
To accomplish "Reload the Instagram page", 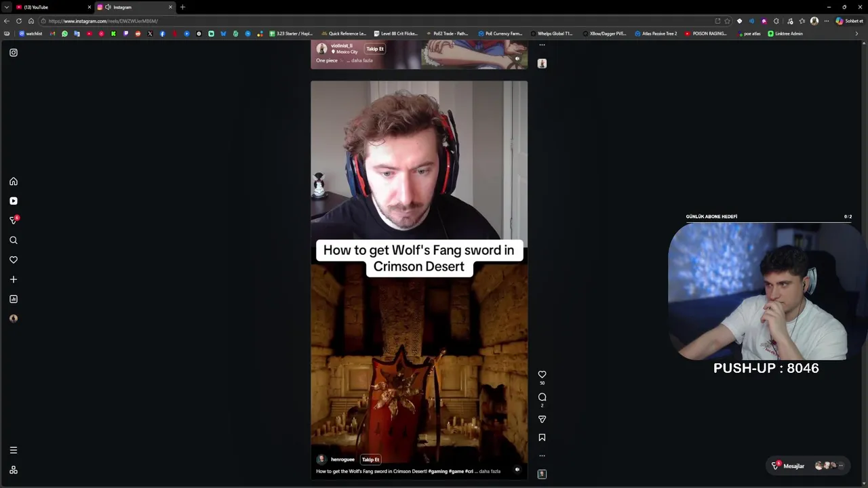I will [x=19, y=21].
